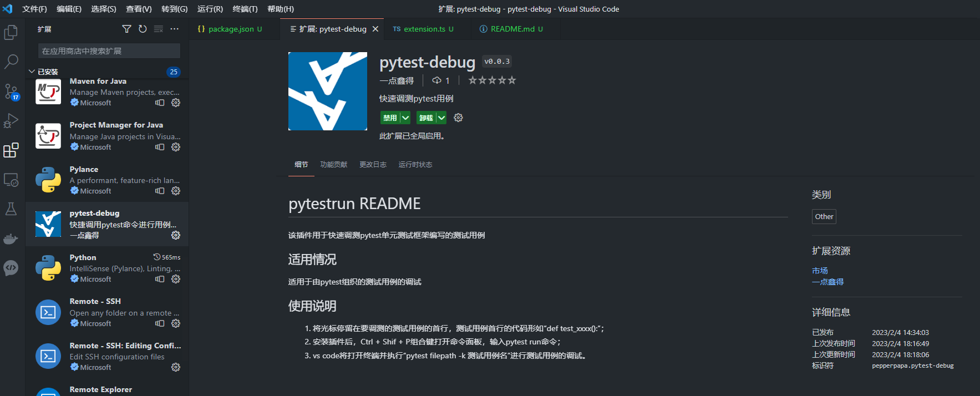Open the Docker view in activity bar

click(x=11, y=239)
